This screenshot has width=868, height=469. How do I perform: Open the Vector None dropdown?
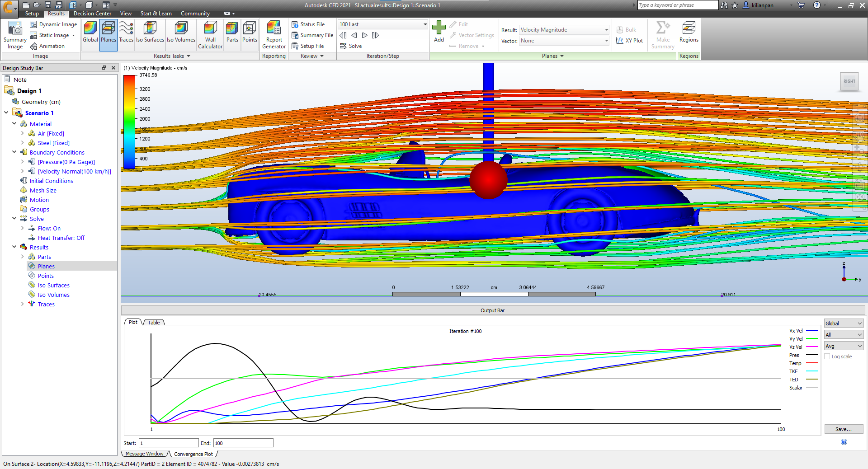tap(564, 41)
